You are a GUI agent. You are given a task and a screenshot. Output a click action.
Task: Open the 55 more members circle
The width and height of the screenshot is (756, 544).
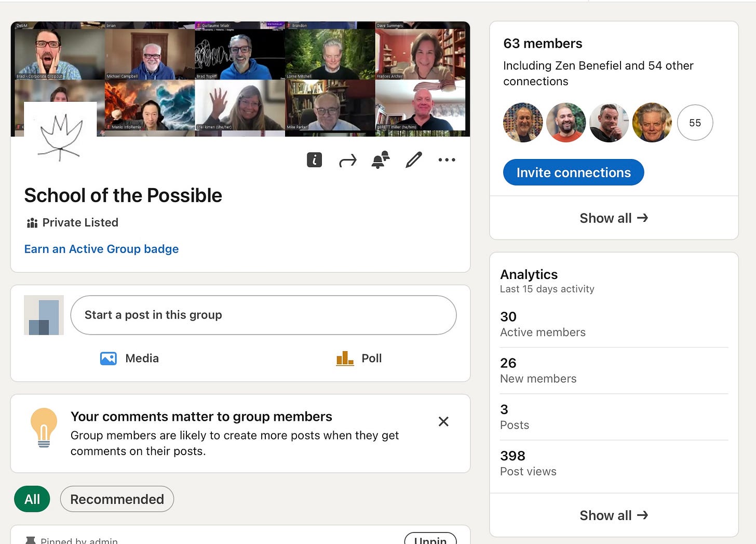pyautogui.click(x=695, y=123)
